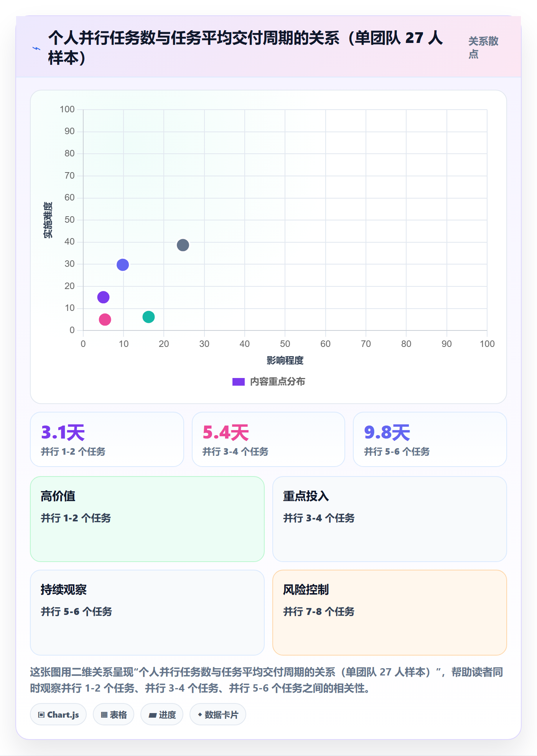Select the 重点投入 quadrant card

coord(390,519)
